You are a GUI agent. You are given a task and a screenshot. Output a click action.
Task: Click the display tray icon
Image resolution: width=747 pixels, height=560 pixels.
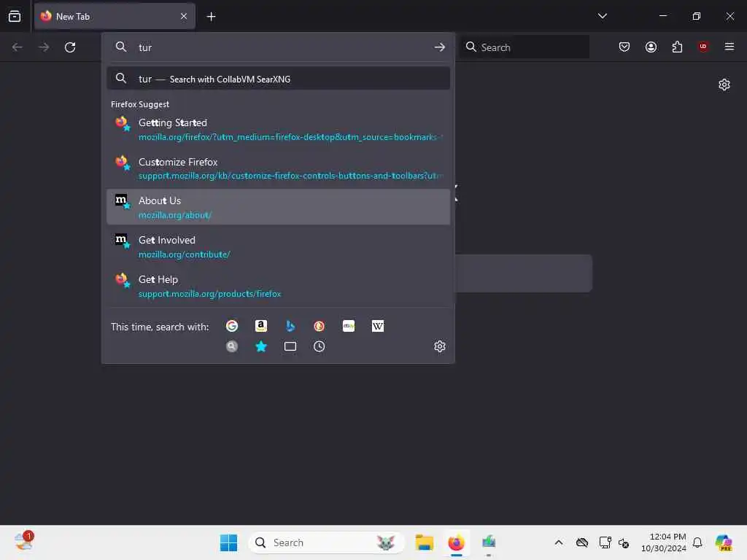click(605, 542)
